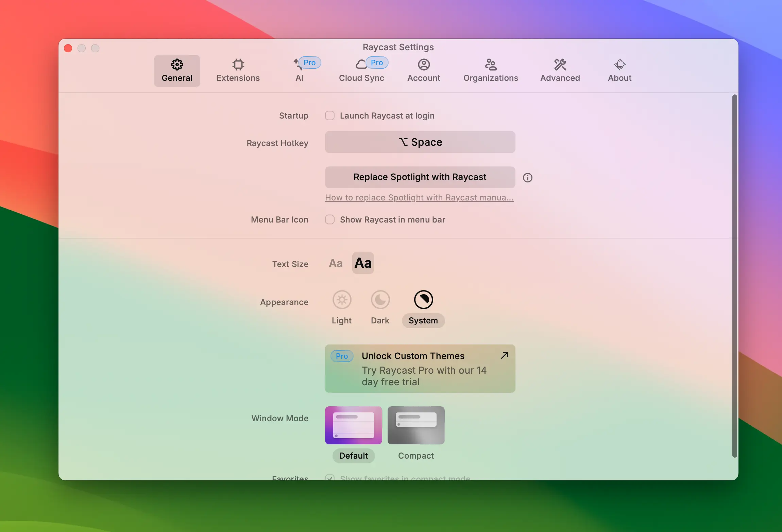Image resolution: width=782 pixels, height=532 pixels.
Task: Open the manual Spotlight replacement link
Action: (419, 197)
